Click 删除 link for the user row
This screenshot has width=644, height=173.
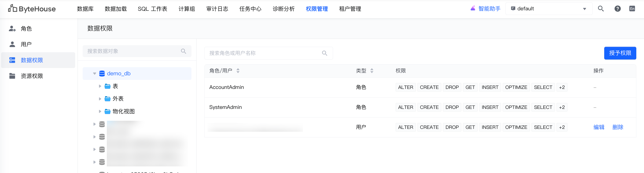(x=617, y=127)
